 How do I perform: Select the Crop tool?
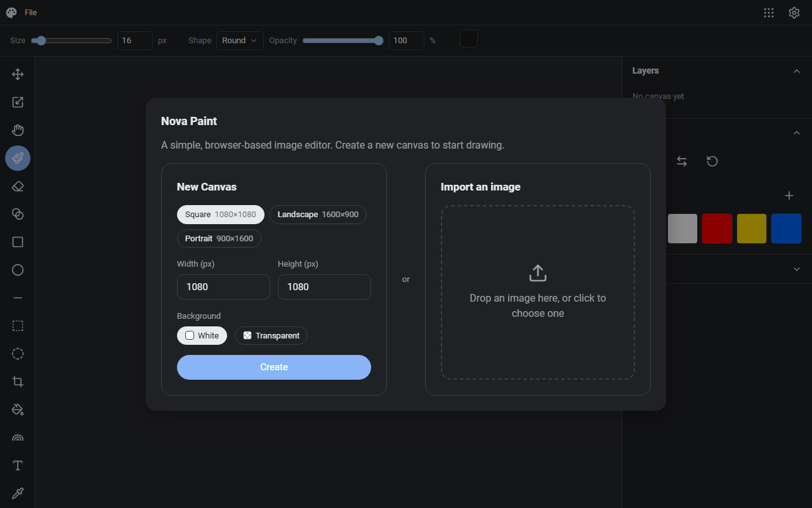[18, 382]
